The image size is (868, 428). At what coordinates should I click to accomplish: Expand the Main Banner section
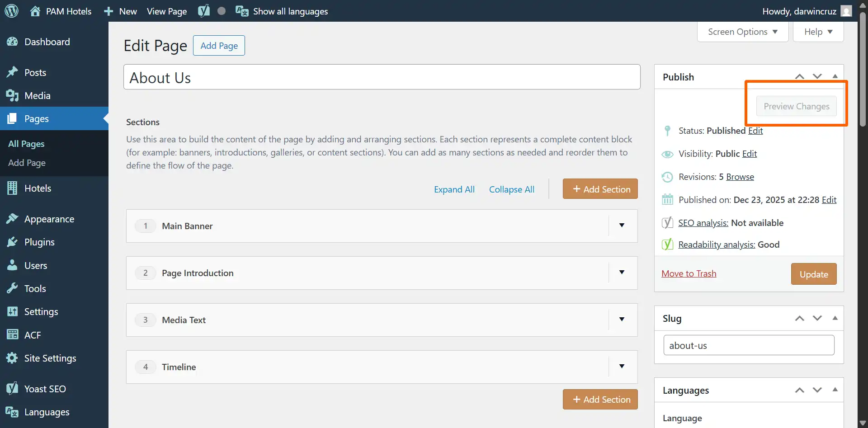622,226
